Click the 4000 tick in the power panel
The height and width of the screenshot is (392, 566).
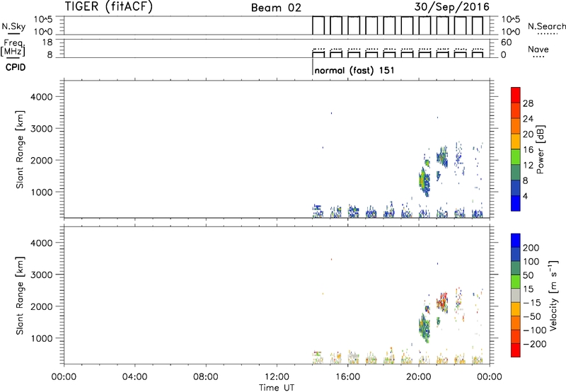(42, 97)
